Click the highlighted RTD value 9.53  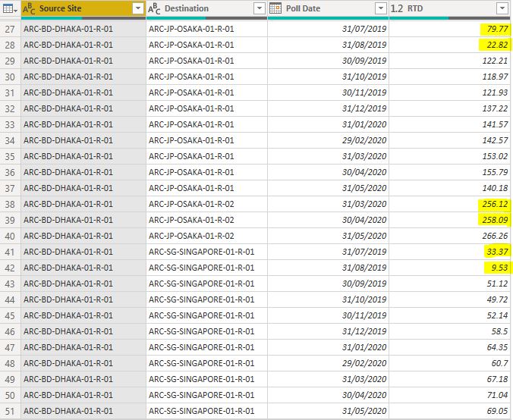[x=499, y=268]
